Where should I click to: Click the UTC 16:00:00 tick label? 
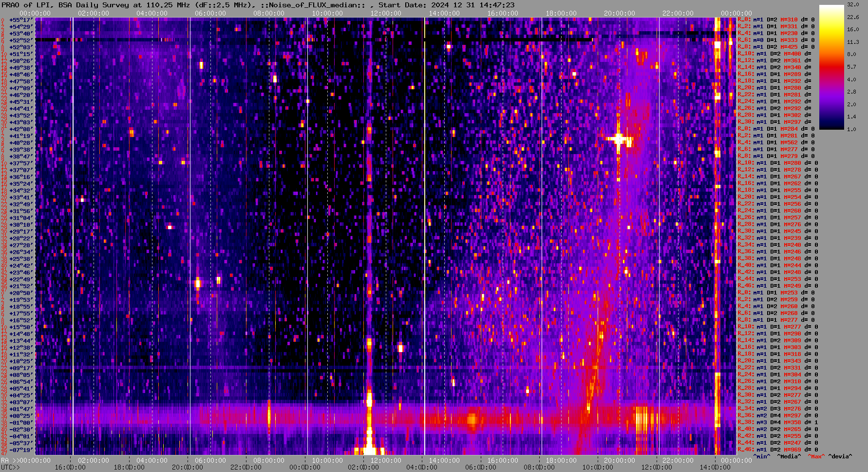click(70, 467)
